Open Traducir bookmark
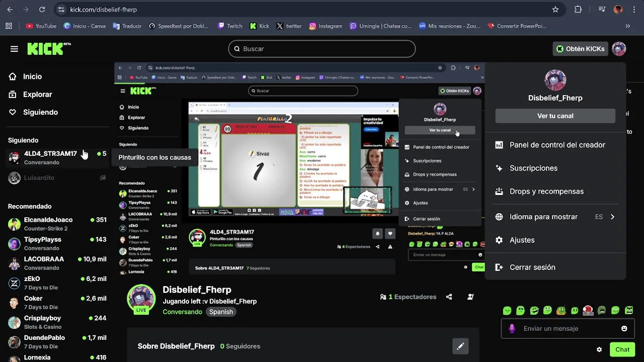Screen dimensions: 644x362 [127, 26]
